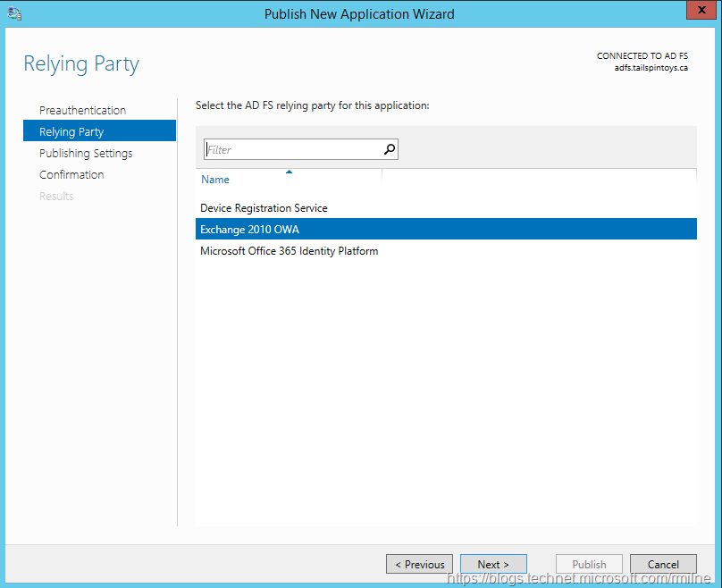Select Device Registration Service relying party
The width and height of the screenshot is (722, 588).
point(264,208)
